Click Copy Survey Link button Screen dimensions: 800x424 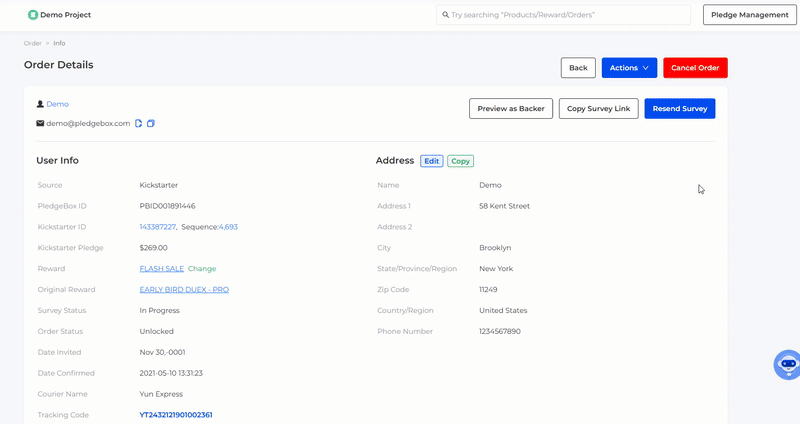click(598, 108)
